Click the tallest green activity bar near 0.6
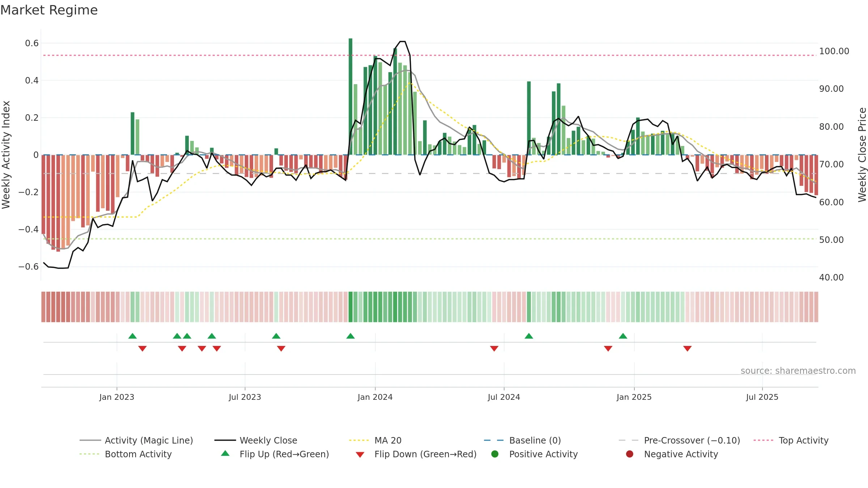Screen dimensions: 868x488 pyautogui.click(x=350, y=97)
